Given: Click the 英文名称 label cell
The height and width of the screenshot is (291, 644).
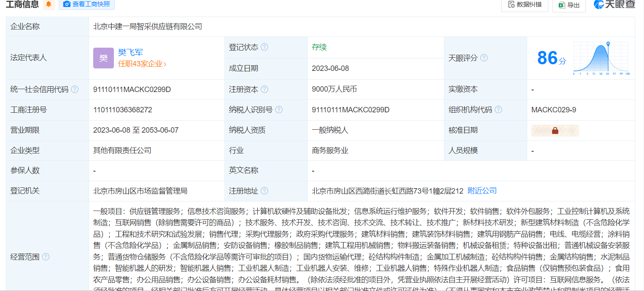Looking at the screenshot, I should 266,170.
